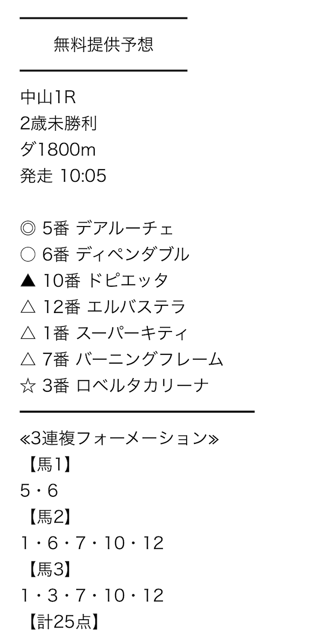Select the 【馬3】 number row 1・3・7・10・12

pos(92,596)
